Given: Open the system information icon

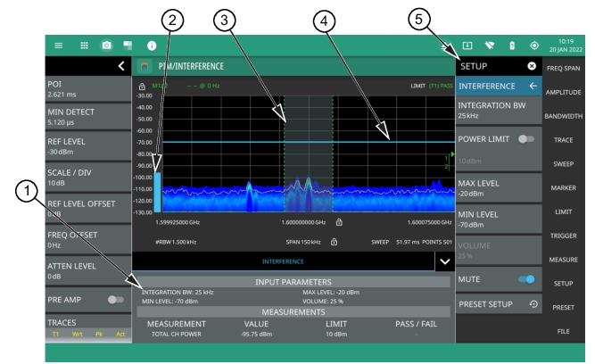Looking at the screenshot, I should 152,45.
